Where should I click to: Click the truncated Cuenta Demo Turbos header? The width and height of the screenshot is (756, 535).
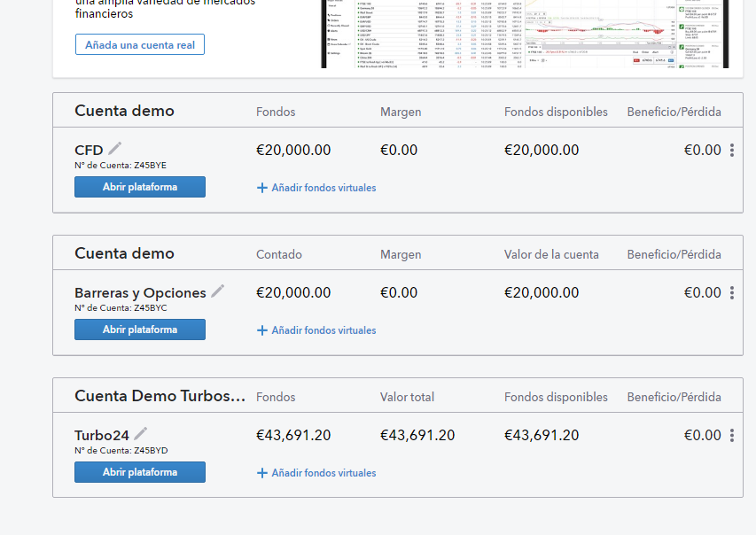(160, 396)
